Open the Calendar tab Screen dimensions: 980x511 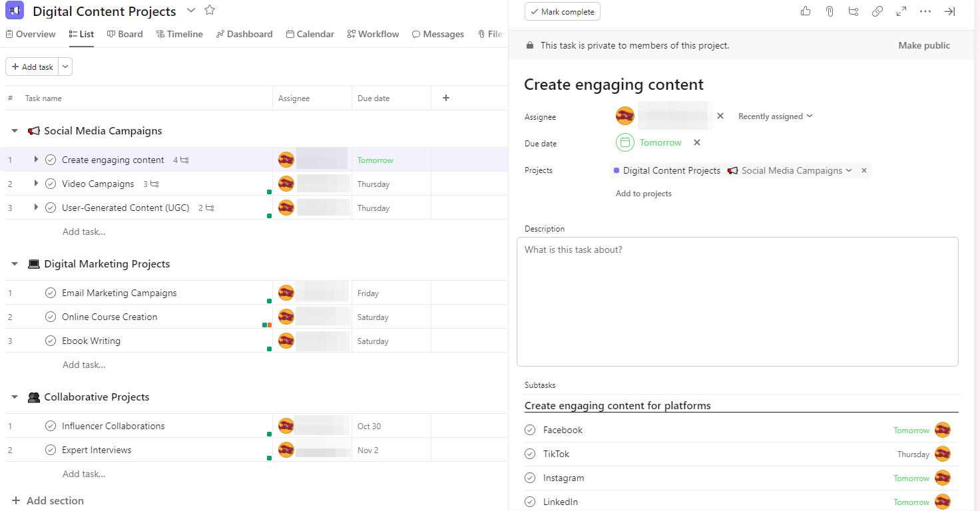point(310,34)
